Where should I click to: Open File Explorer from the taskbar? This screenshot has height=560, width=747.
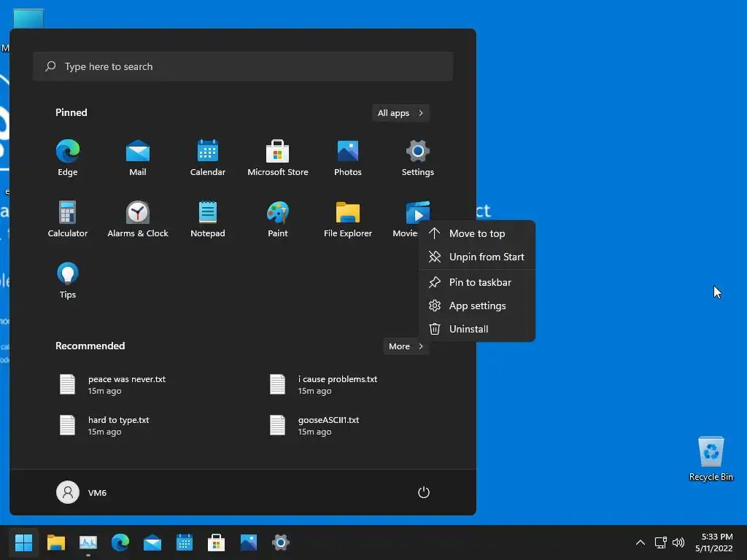click(x=55, y=542)
